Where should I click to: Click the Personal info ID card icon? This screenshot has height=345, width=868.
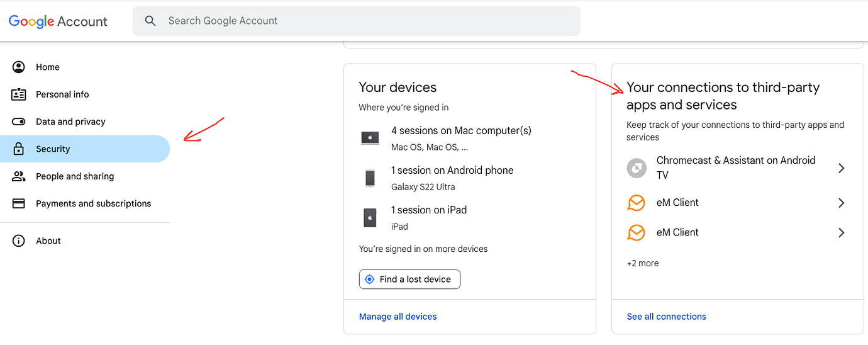[x=19, y=94]
